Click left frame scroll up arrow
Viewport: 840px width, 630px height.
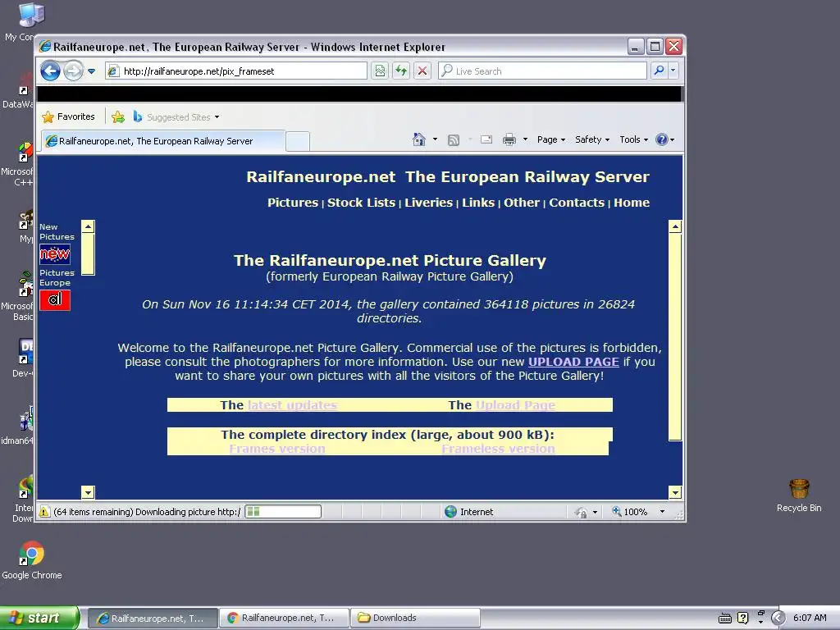click(x=88, y=226)
